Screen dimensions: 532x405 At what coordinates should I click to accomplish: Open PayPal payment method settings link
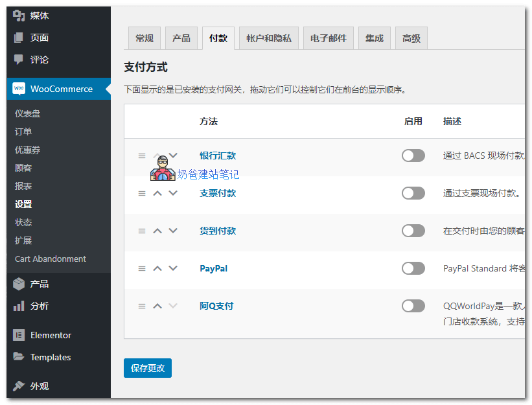click(213, 268)
